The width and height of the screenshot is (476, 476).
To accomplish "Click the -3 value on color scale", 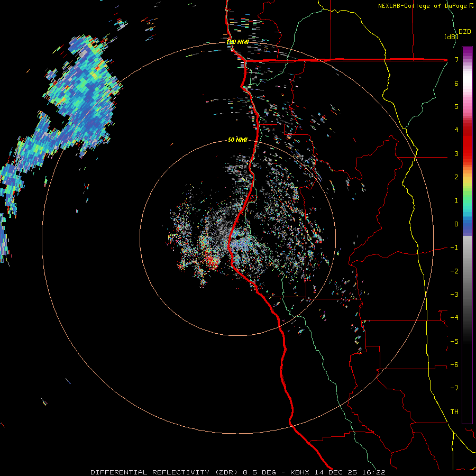I will coord(454,295).
